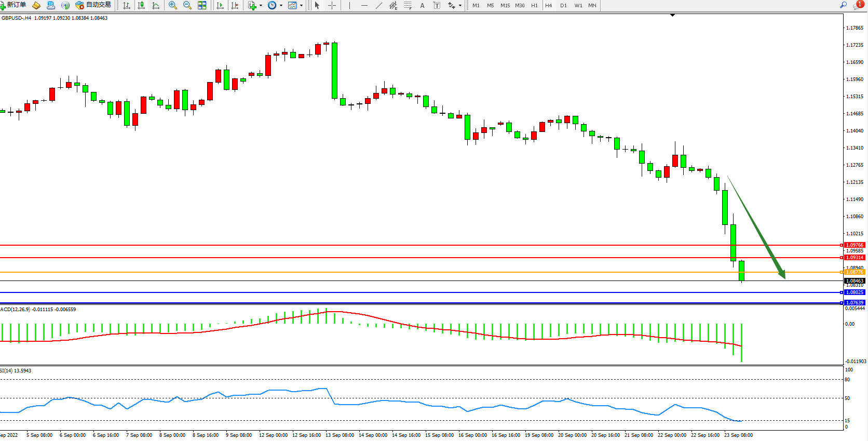Enable the chart shift icon

[x=235, y=5]
